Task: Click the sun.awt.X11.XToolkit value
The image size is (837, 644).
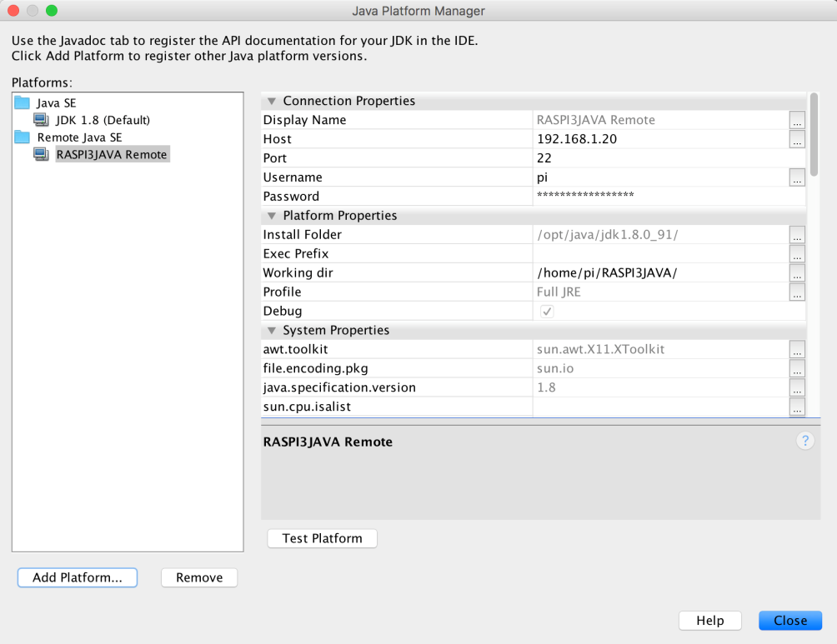Action: (x=600, y=349)
